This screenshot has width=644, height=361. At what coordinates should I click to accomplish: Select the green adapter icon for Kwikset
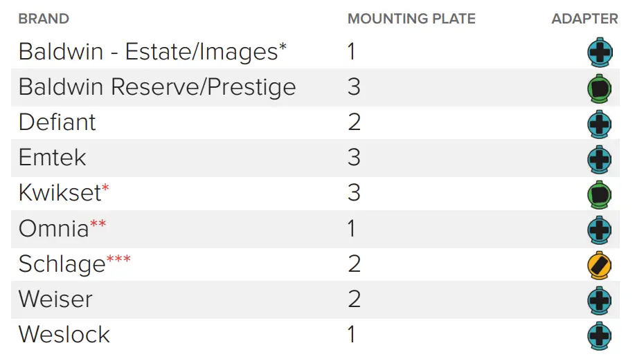pos(599,194)
